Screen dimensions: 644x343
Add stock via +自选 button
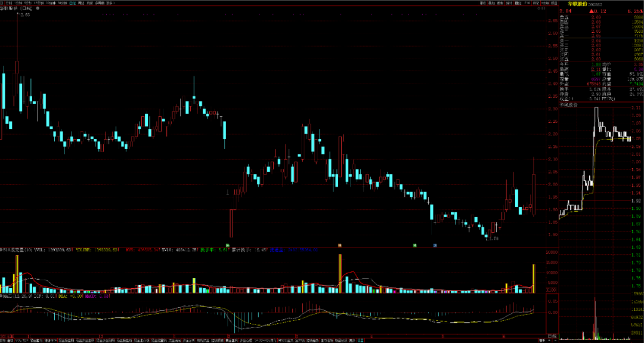click(x=545, y=3)
